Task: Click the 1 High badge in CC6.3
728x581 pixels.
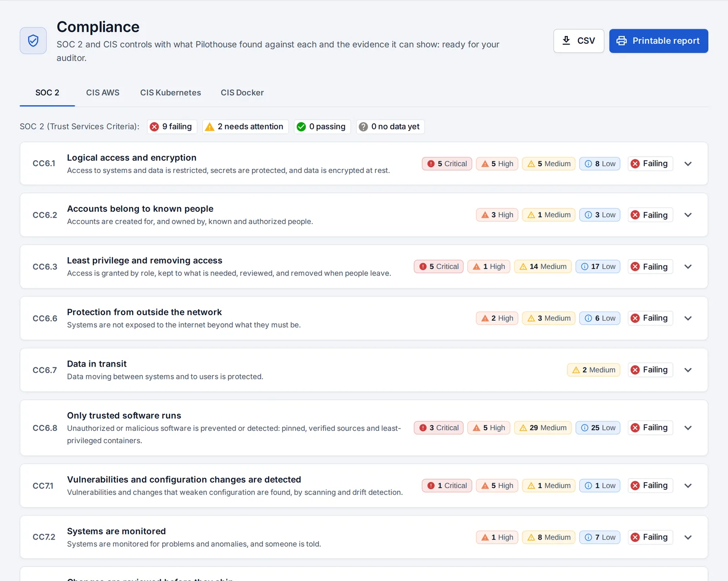Action: tap(489, 267)
